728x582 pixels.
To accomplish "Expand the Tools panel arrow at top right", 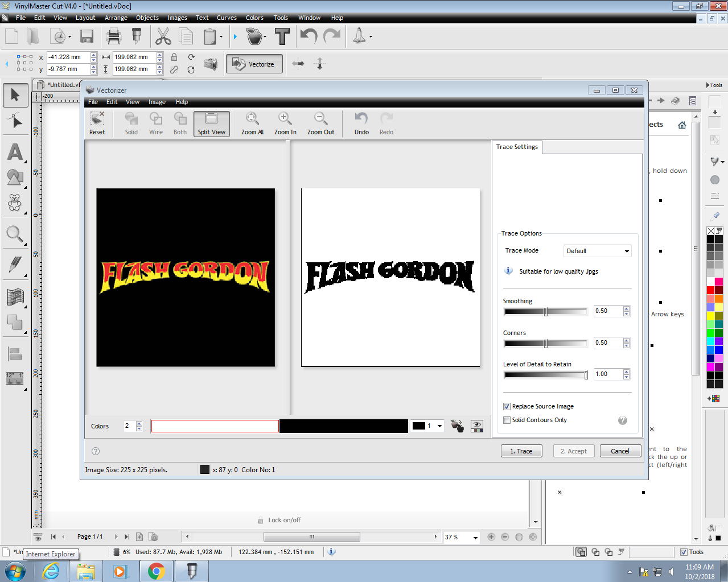I will [x=708, y=85].
